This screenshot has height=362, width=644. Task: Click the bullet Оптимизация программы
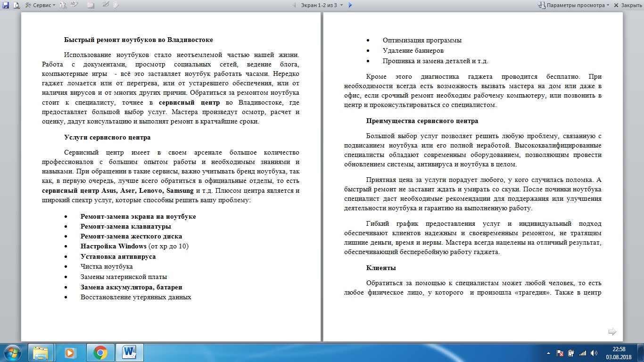coord(422,41)
